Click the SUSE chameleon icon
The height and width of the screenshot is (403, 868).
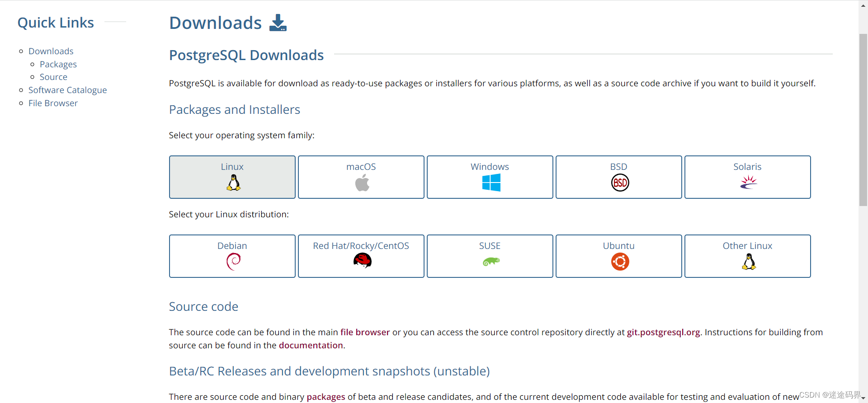[491, 262]
